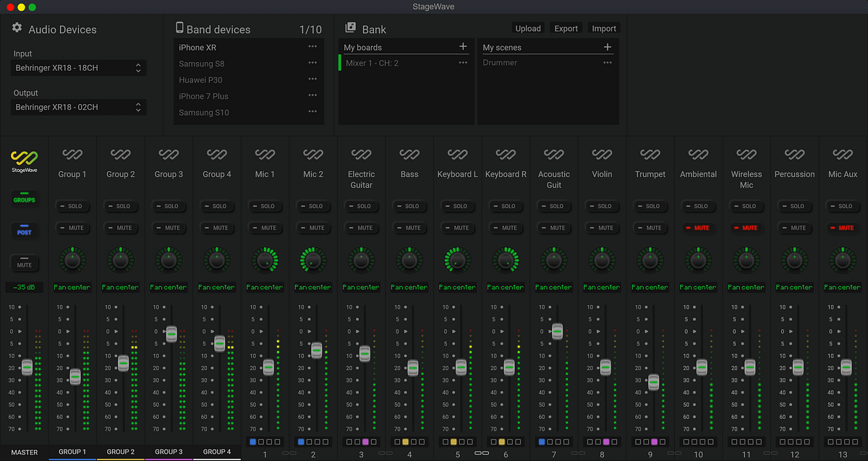Click the Band devices phone icon
The height and width of the screenshot is (461, 868).
(179, 27)
